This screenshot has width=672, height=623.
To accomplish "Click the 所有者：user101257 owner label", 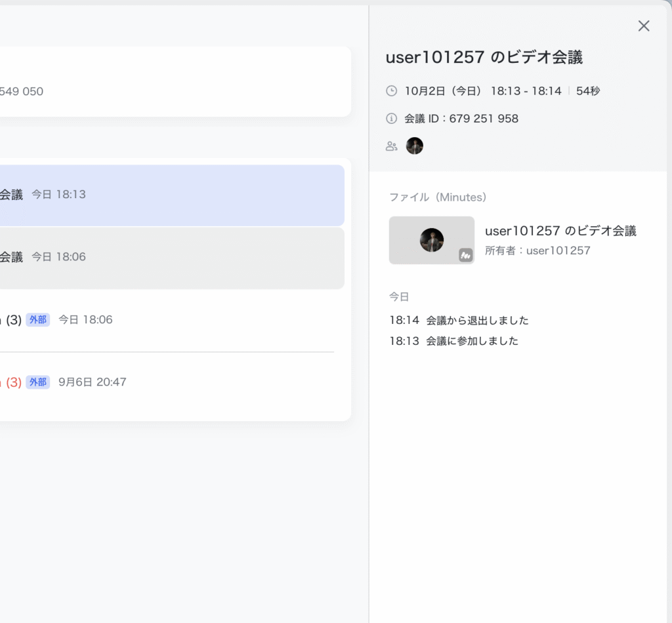I will [537, 251].
